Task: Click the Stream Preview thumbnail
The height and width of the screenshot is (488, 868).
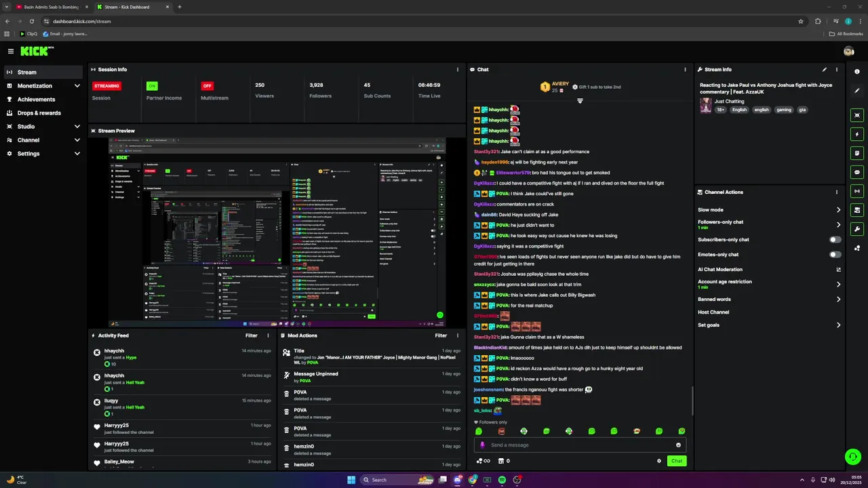Action: tap(277, 232)
